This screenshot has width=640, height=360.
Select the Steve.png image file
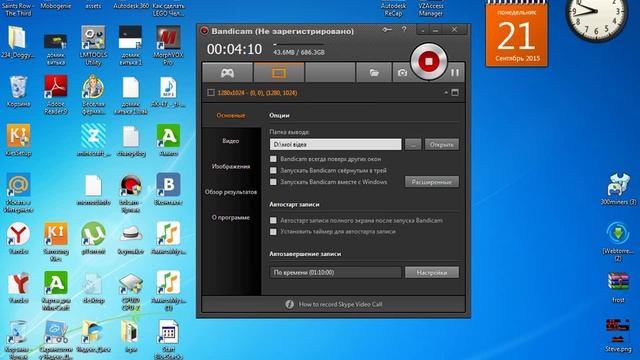tap(618, 336)
